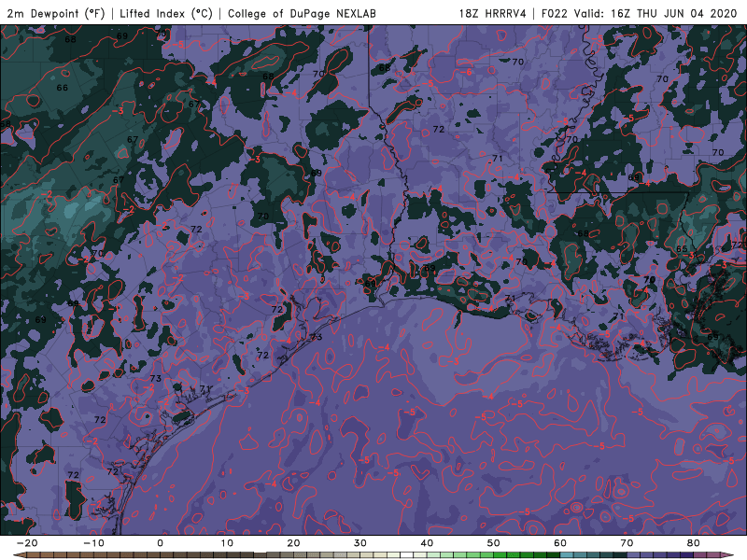Click the 60 tick label on color scale
Image resolution: width=747 pixels, height=560 pixels.
coord(560,543)
